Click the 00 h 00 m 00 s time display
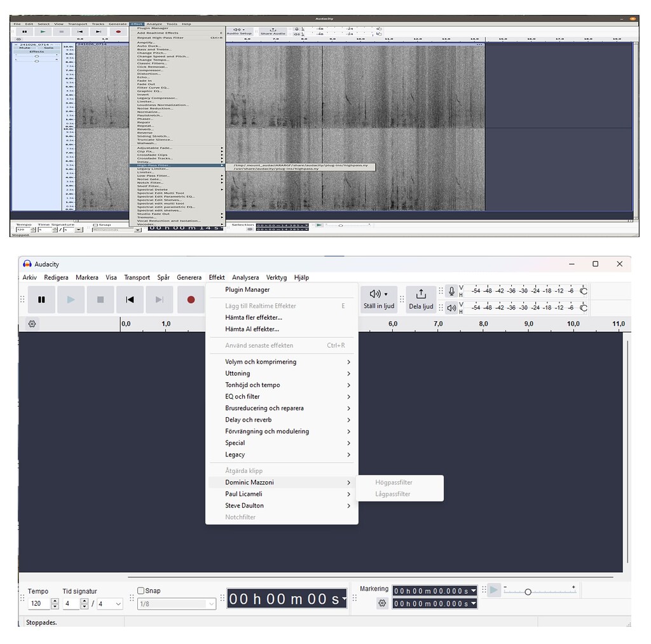Screen dimensions: 651x644 pyautogui.click(x=287, y=599)
